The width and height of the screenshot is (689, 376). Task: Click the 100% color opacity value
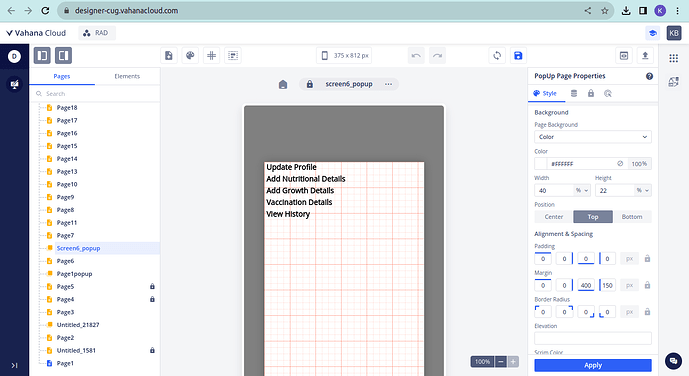pyautogui.click(x=639, y=164)
